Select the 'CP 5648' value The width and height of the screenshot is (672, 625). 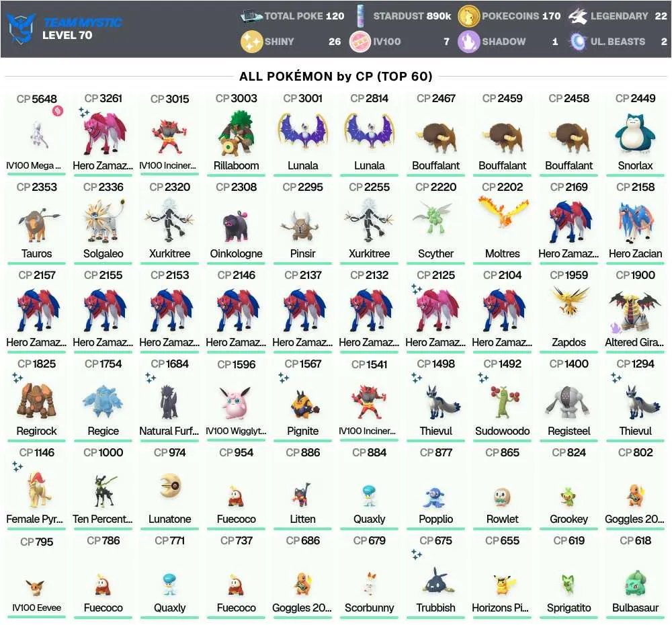[37, 99]
